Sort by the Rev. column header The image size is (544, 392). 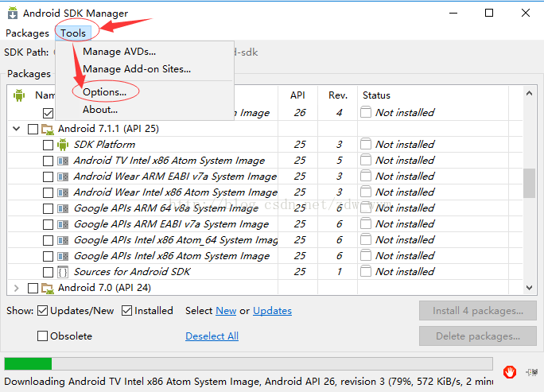tap(338, 95)
